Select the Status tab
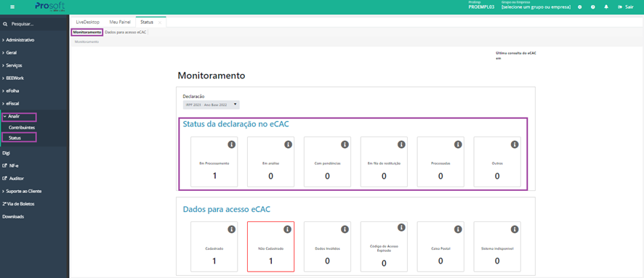Screen dimensions: 644x278 pos(147,23)
